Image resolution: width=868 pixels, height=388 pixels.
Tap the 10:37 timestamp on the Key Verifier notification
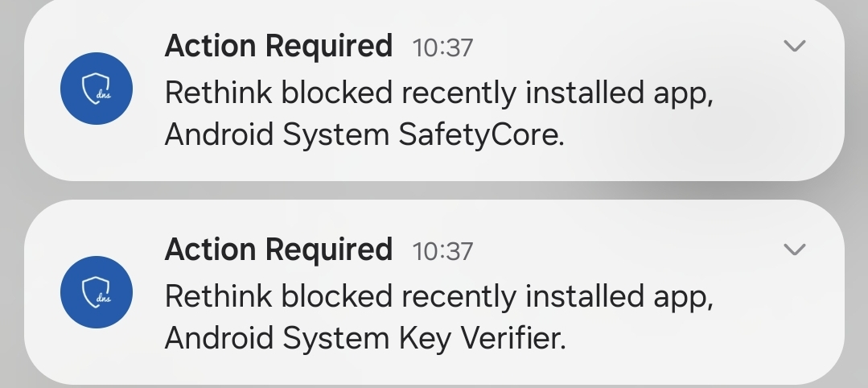(x=442, y=251)
